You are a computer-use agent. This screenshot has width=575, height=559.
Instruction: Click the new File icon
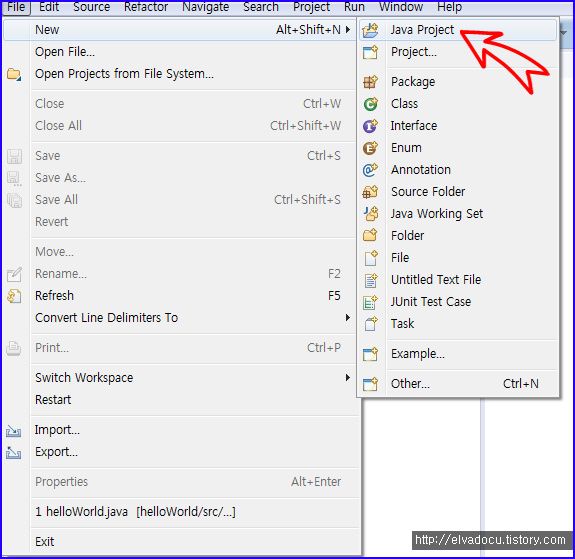(x=371, y=258)
